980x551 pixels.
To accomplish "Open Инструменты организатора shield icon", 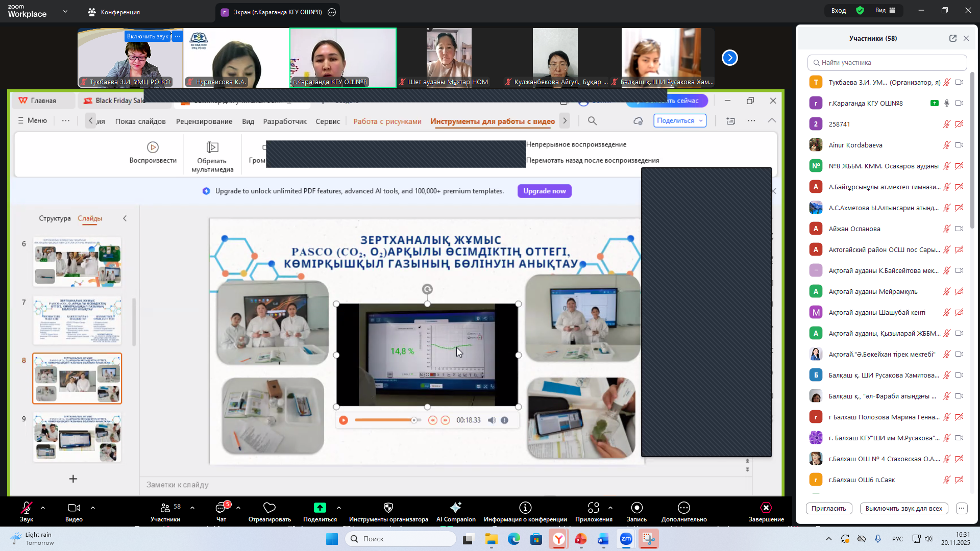I will coord(388,508).
